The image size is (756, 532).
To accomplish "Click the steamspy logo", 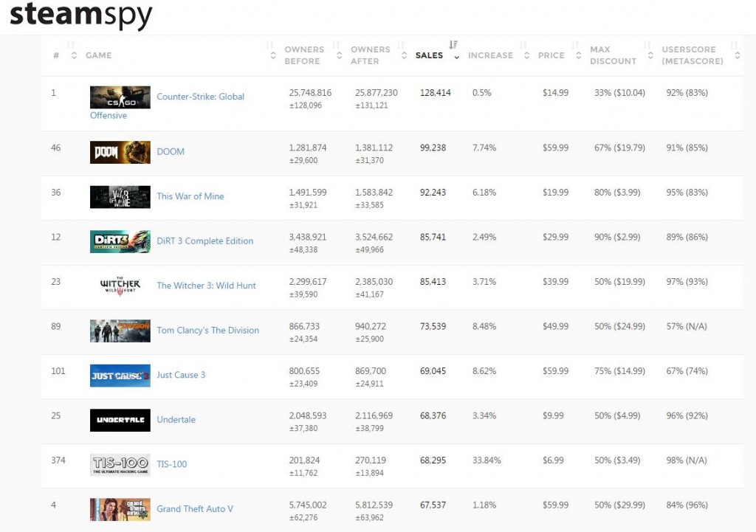I will click(x=80, y=15).
